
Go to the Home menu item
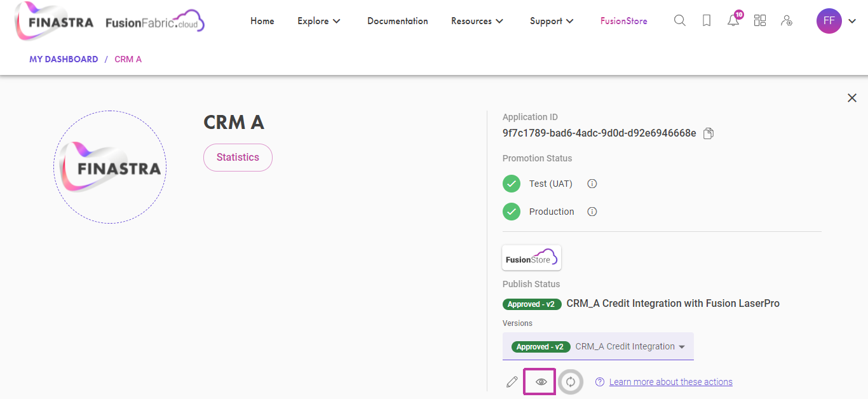(x=262, y=21)
